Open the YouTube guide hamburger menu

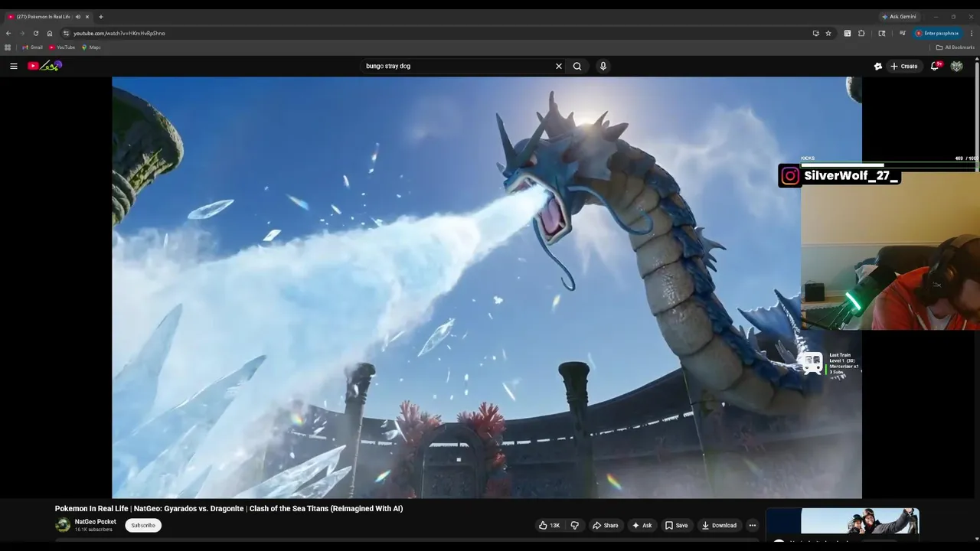pos(13,66)
